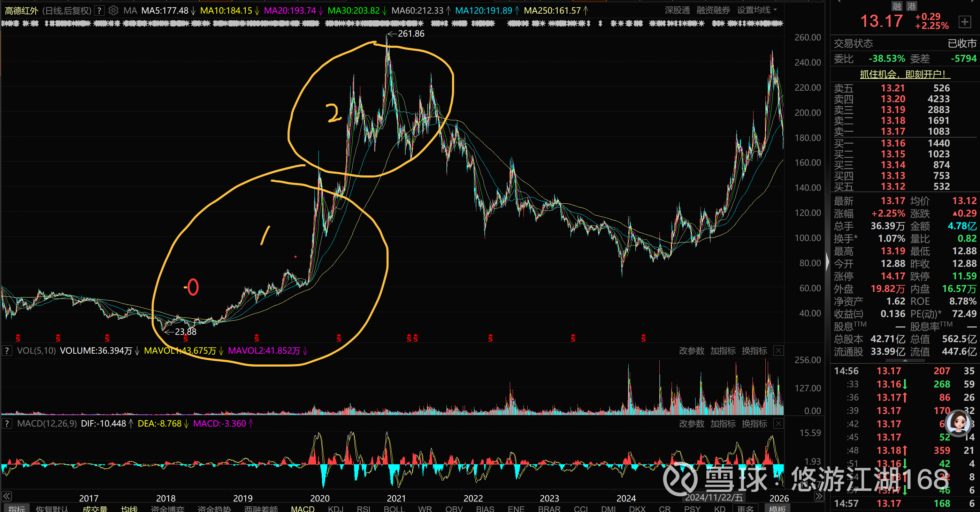Click the VOL panel help question mark
980x512 pixels.
click(x=7, y=351)
